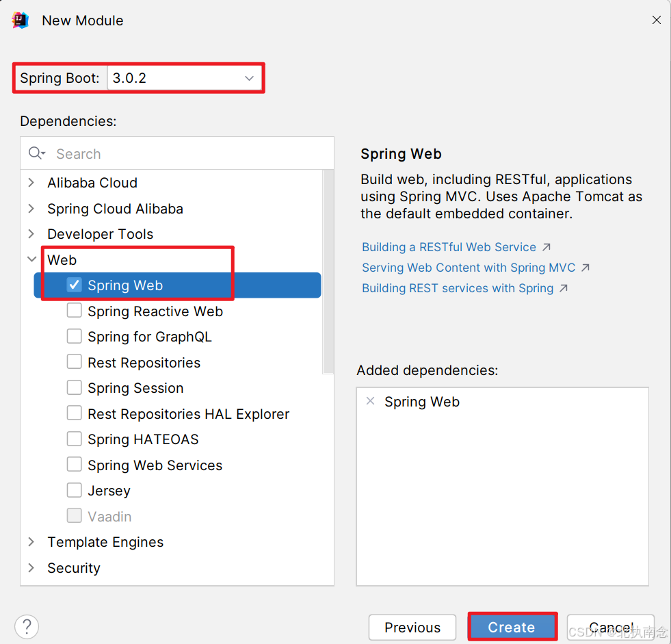The height and width of the screenshot is (644, 671).
Task: Select the Security tree label
Action: tap(74, 568)
